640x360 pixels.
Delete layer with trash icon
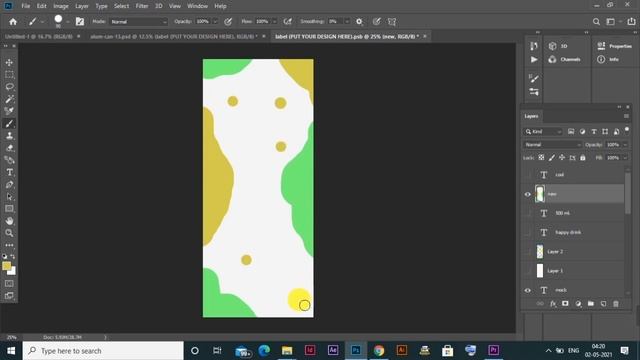tap(616, 304)
